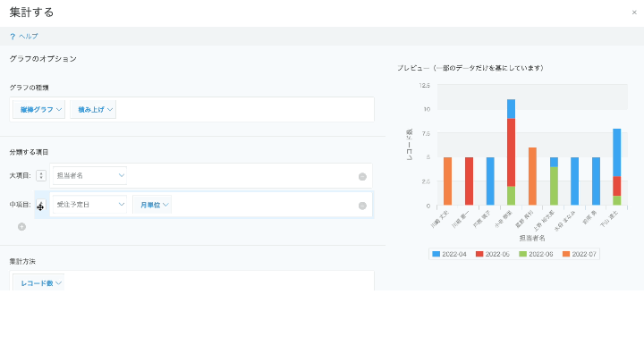Toggle the 2022-06 series in the legend
Image resolution: width=644 pixels, height=362 pixels.
(538, 254)
